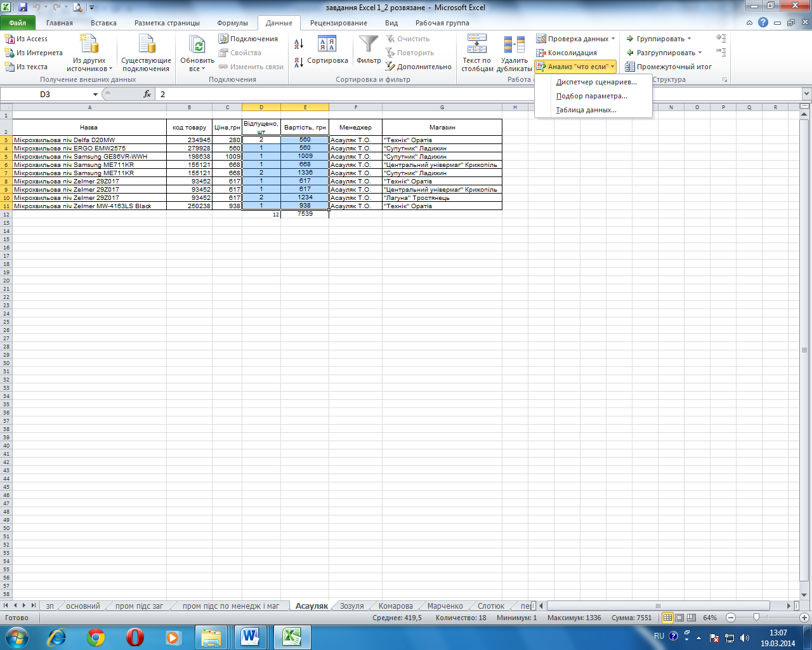Open the основний sheet tab
This screenshot has height=650, width=812.
click(83, 606)
